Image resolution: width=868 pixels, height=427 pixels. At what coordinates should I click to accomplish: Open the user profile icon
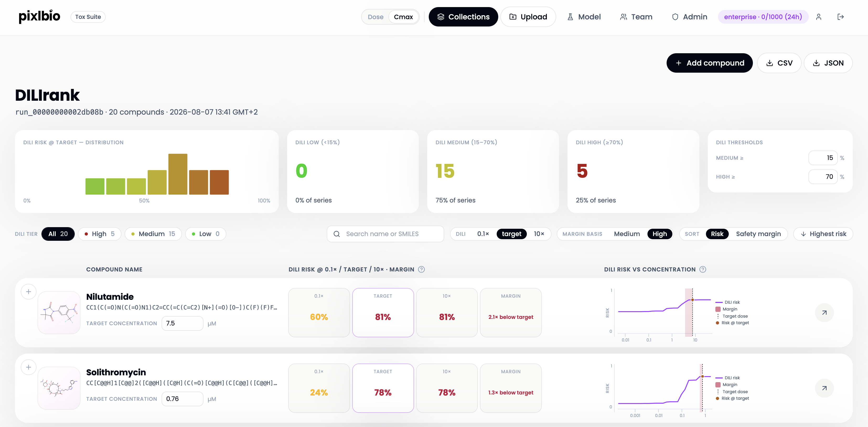818,17
